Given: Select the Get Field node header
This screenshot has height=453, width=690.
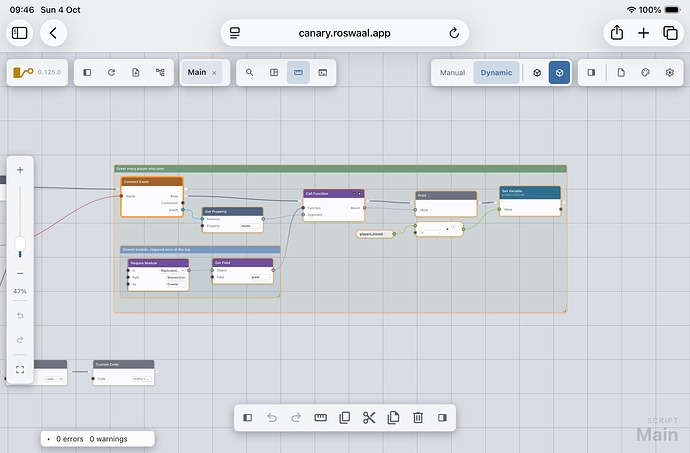Looking at the screenshot, I should (x=242, y=262).
